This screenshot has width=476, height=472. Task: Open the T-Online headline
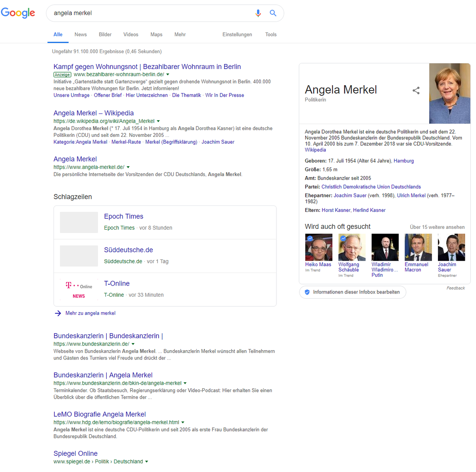pos(117,284)
